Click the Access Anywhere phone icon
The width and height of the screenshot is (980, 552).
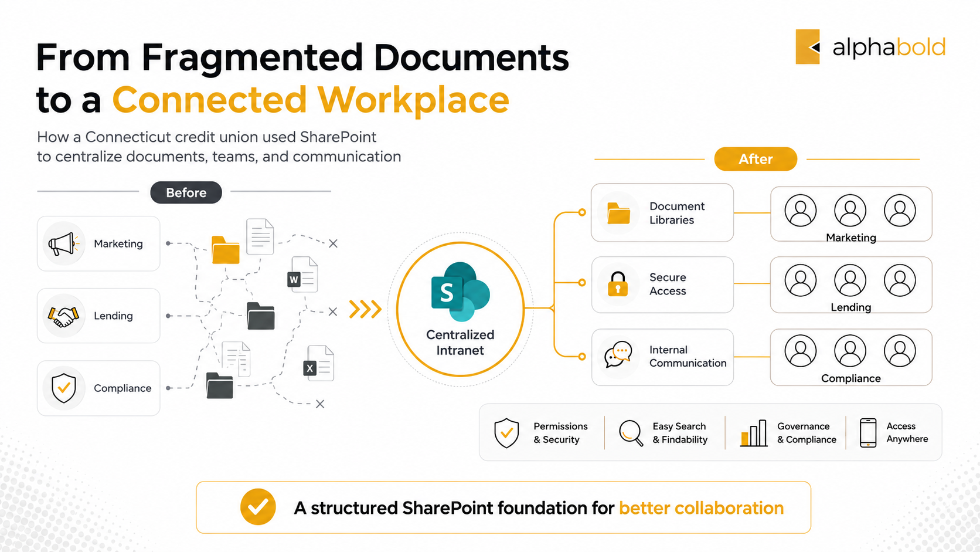(868, 433)
